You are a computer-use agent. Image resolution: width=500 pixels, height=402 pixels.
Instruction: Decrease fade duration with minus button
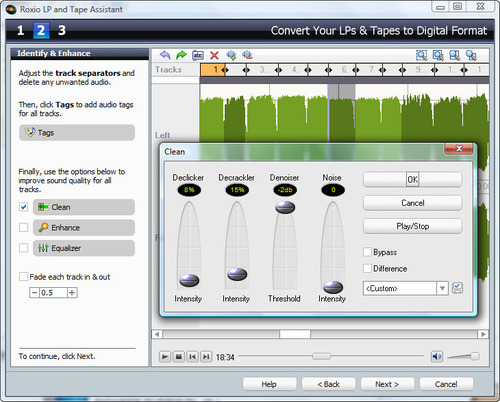(34, 293)
